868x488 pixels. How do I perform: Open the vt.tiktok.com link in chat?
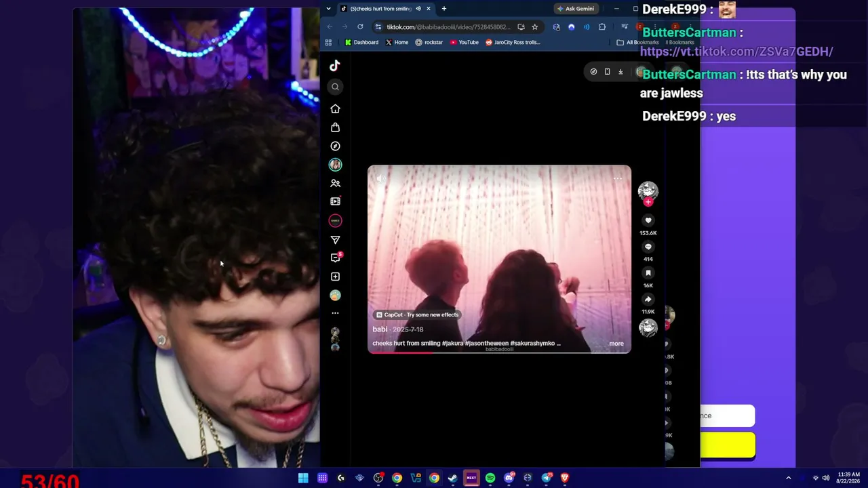pyautogui.click(x=736, y=52)
